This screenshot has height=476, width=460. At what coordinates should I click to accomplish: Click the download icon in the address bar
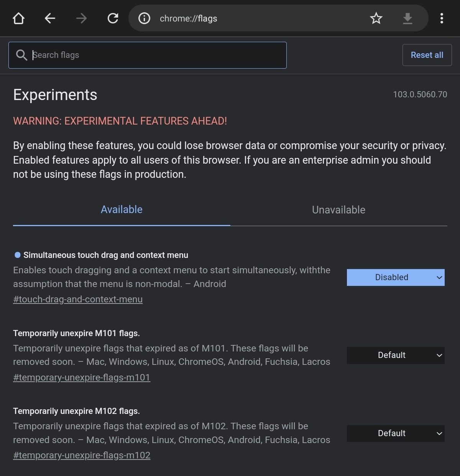click(x=407, y=18)
